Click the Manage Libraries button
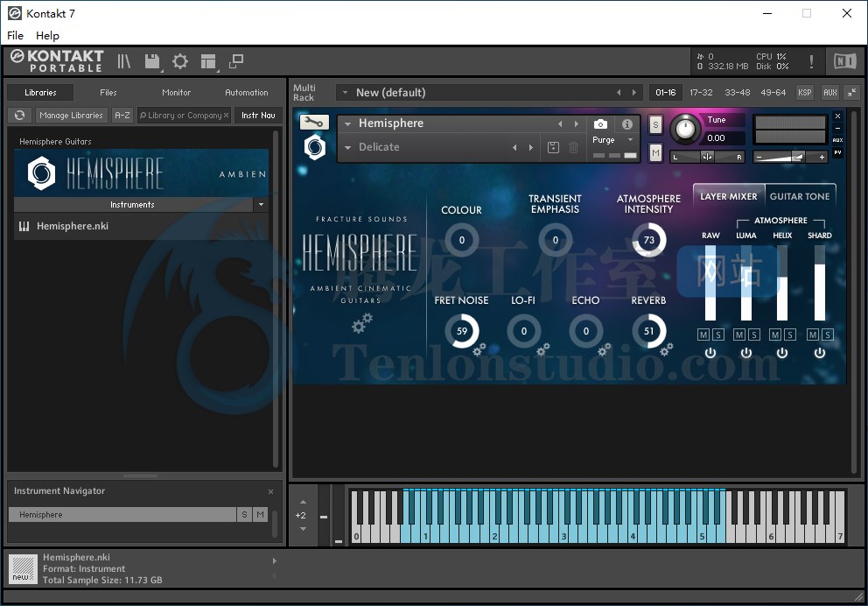 [x=71, y=116]
